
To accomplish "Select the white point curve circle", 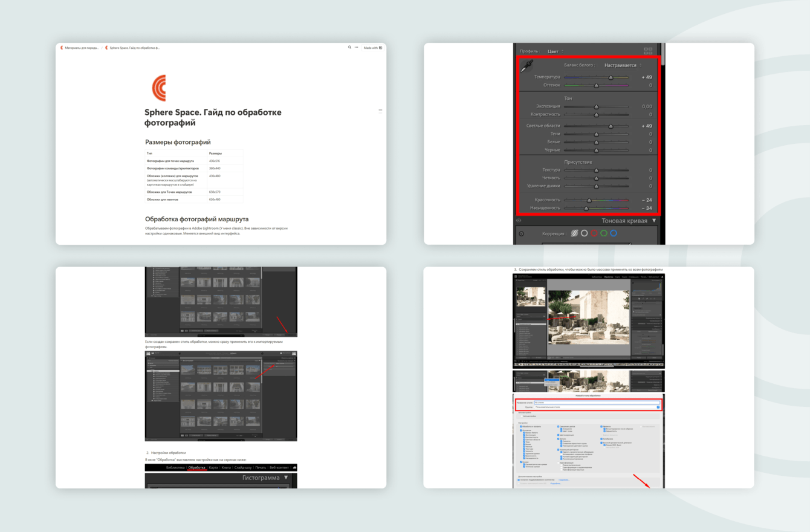I will coord(584,233).
